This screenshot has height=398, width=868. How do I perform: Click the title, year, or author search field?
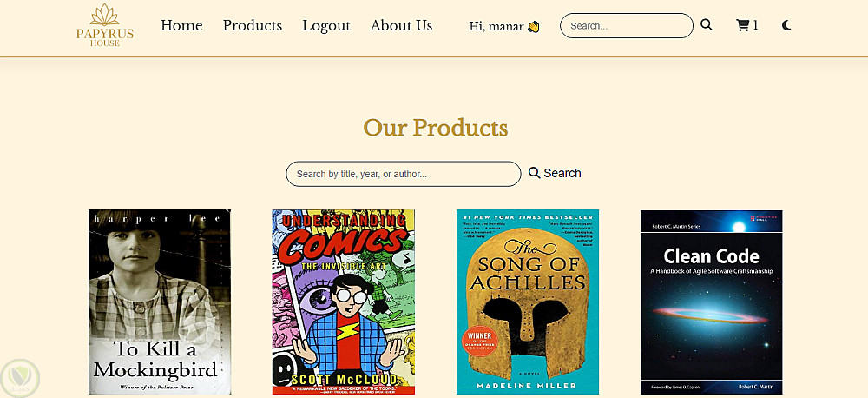point(403,174)
